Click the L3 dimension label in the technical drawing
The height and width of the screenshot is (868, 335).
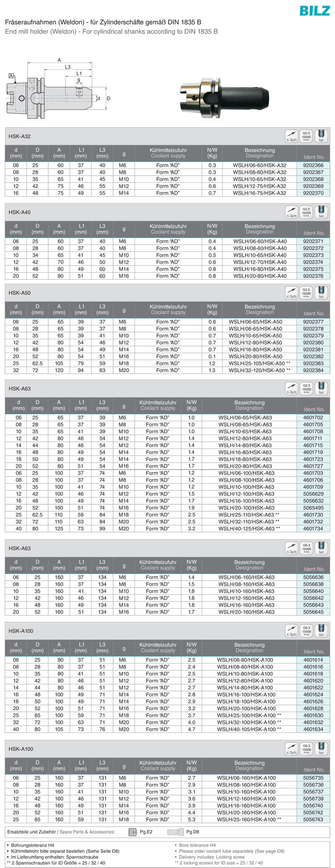click(x=67, y=67)
